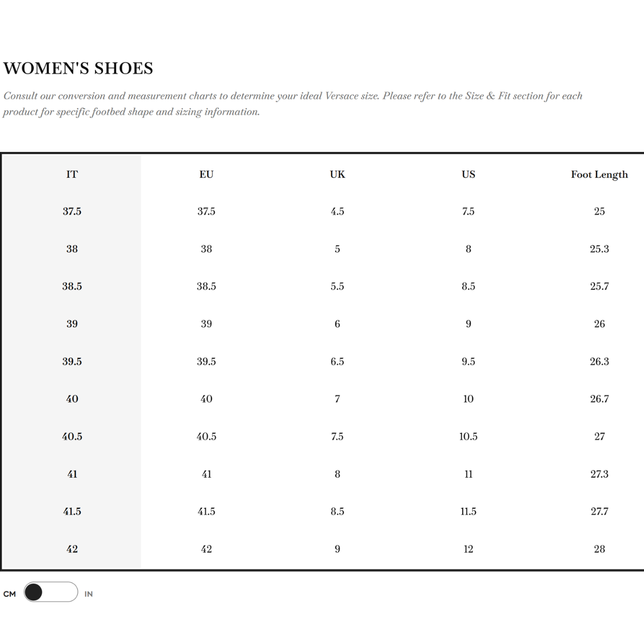This screenshot has width=644, height=644.
Task: Select the CM unit label
Action: (10, 594)
